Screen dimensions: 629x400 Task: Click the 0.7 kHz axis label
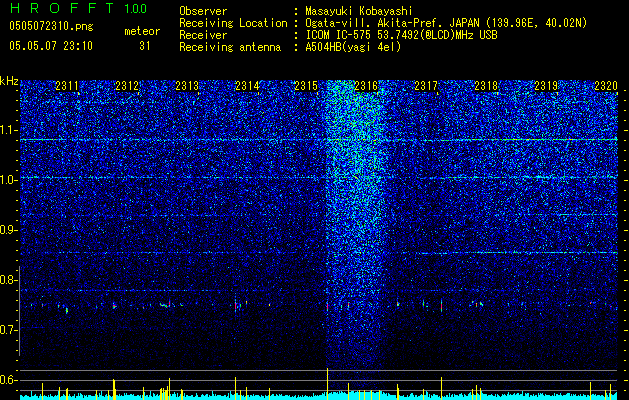point(9,330)
